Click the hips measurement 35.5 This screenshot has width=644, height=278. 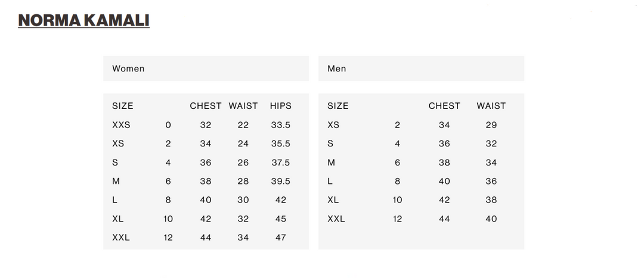click(x=280, y=143)
